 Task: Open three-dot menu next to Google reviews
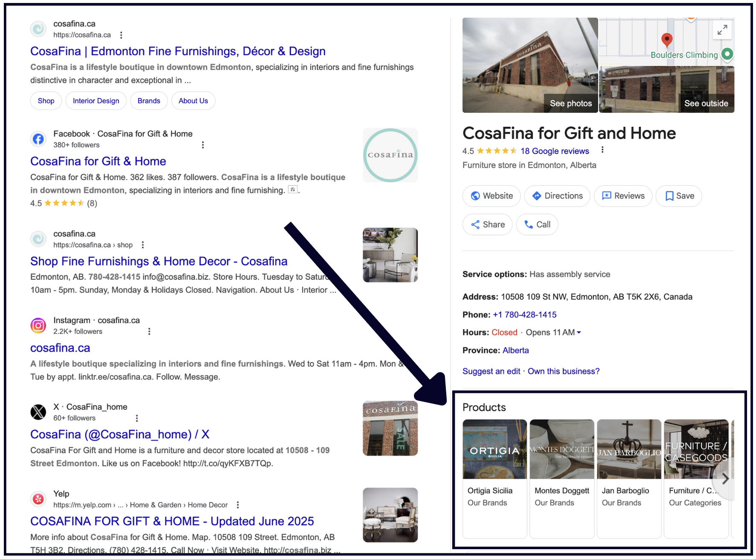pyautogui.click(x=602, y=150)
